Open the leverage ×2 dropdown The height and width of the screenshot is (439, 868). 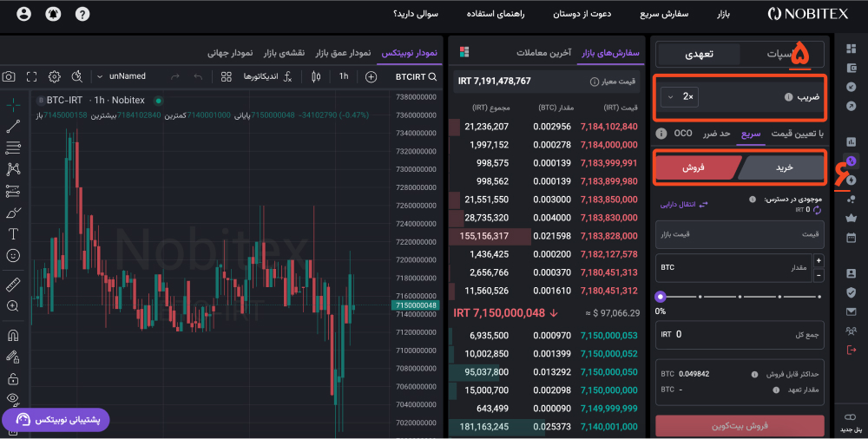coord(679,97)
